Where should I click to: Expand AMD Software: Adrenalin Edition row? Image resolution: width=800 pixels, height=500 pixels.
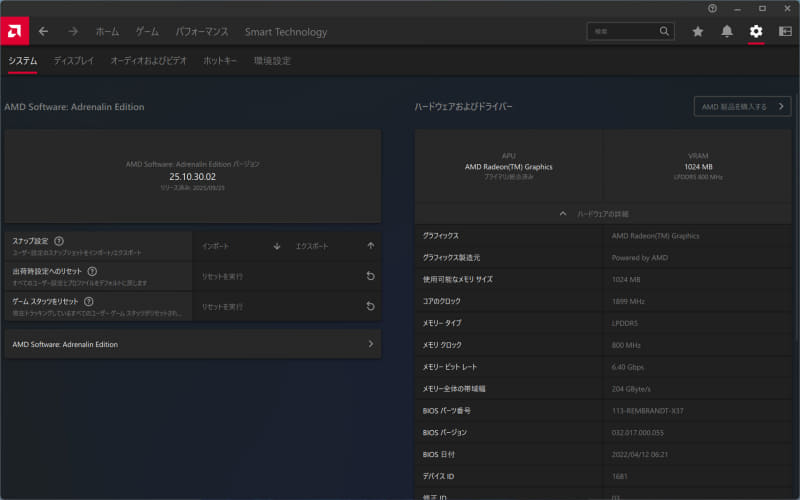point(193,344)
